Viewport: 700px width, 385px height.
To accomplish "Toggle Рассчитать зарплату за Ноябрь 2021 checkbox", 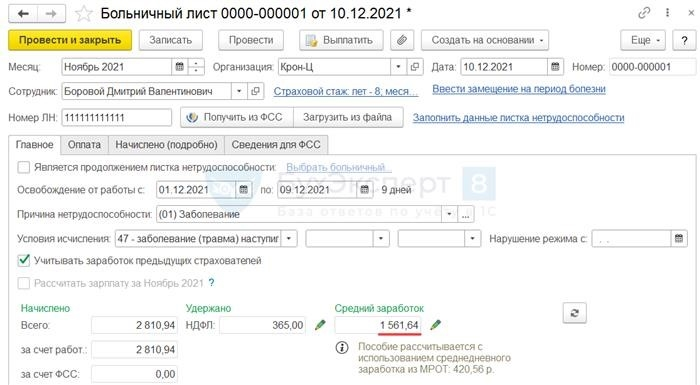I will click(x=24, y=283).
